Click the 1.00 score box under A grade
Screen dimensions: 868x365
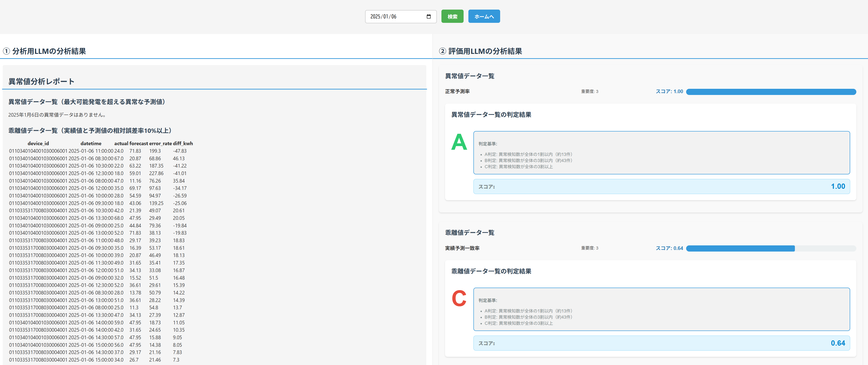pyautogui.click(x=661, y=186)
